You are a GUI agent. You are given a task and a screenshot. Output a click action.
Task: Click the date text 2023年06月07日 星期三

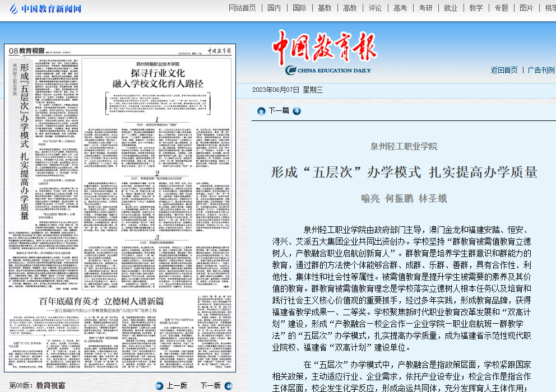tap(288, 90)
